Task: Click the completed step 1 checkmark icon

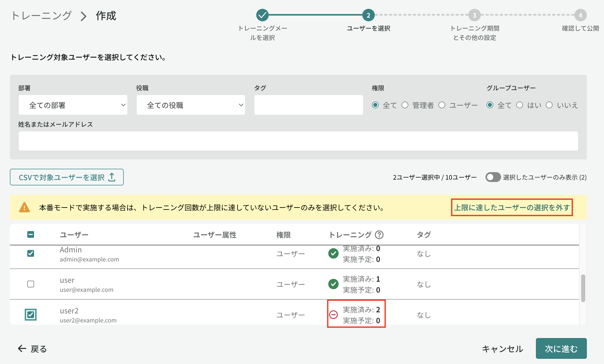Action: [262, 15]
